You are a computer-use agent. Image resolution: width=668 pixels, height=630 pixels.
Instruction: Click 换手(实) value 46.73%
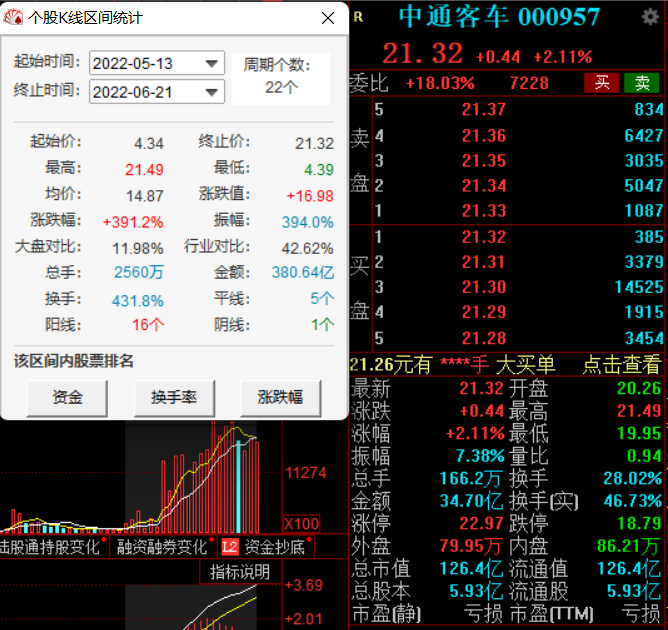click(633, 501)
